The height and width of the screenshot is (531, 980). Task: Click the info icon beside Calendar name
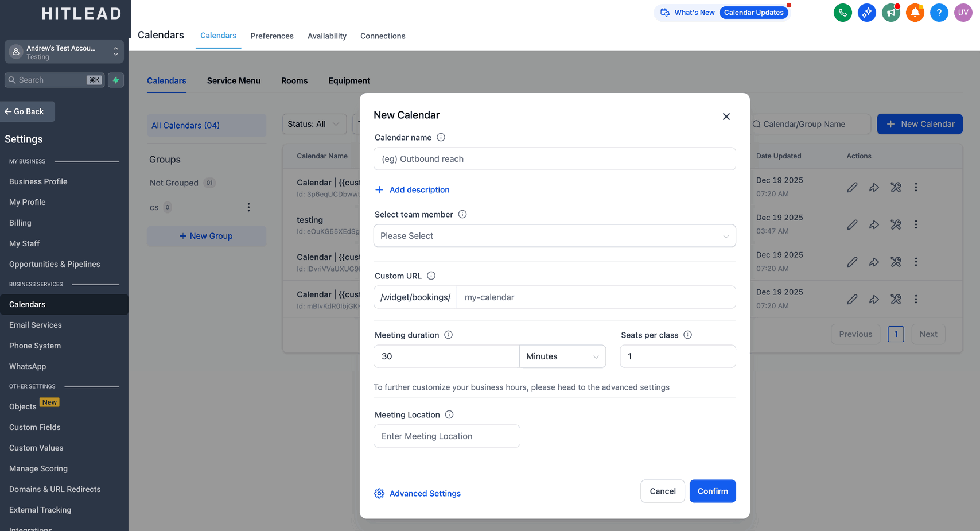[x=441, y=137]
